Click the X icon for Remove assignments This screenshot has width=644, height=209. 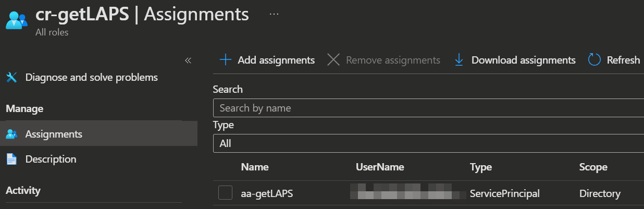(x=333, y=60)
